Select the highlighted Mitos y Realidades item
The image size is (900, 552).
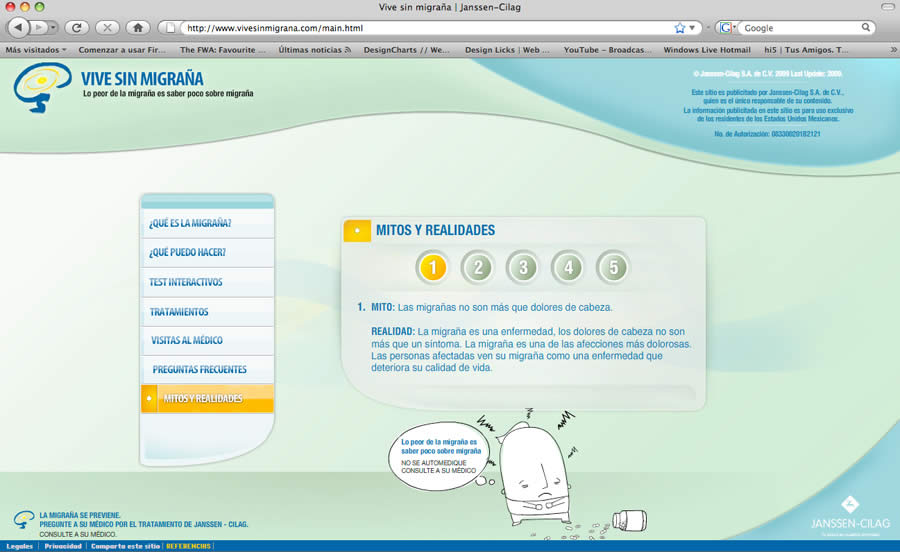(x=208, y=398)
